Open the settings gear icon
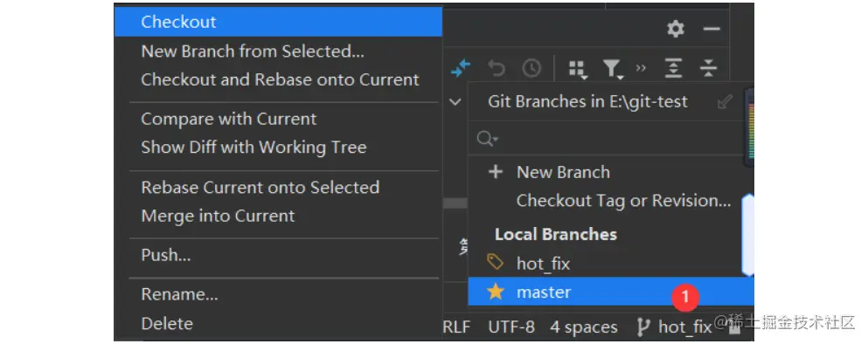This screenshot has height=344, width=868. 676,29
